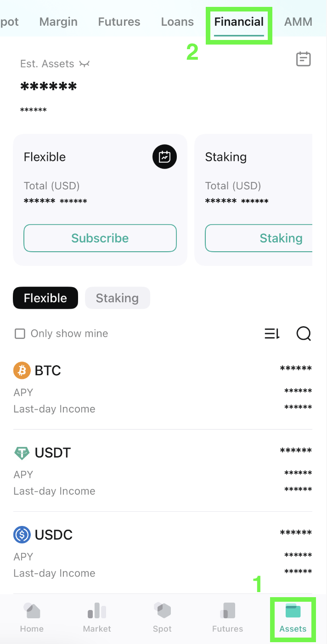The image size is (327, 644).
Task: Select the Flexible pill filter
Action: (45, 298)
